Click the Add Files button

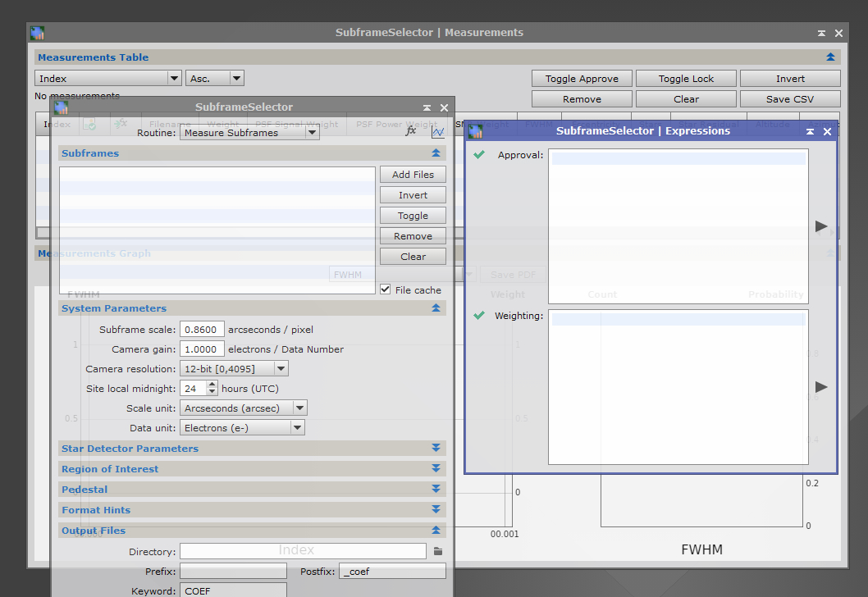point(413,175)
